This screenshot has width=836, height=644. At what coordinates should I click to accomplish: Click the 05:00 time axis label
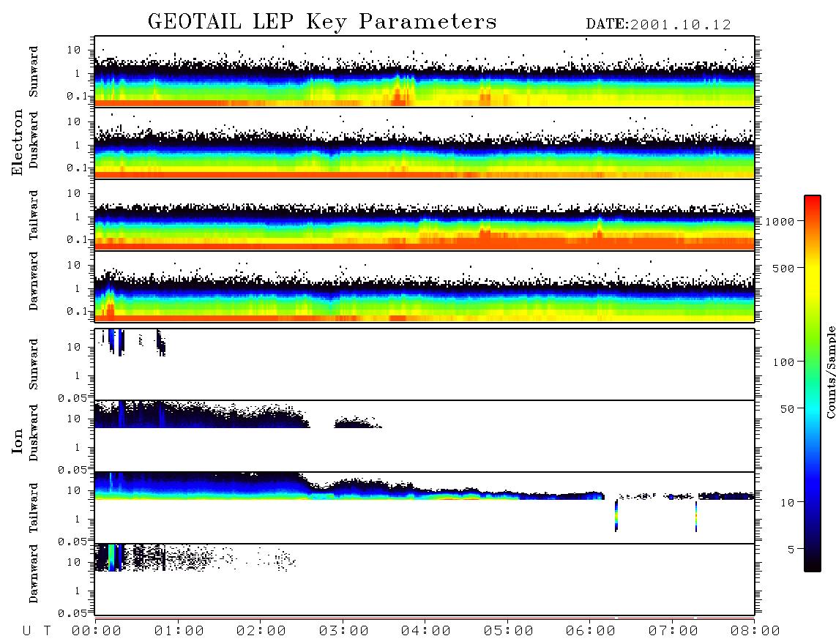pos(509,631)
